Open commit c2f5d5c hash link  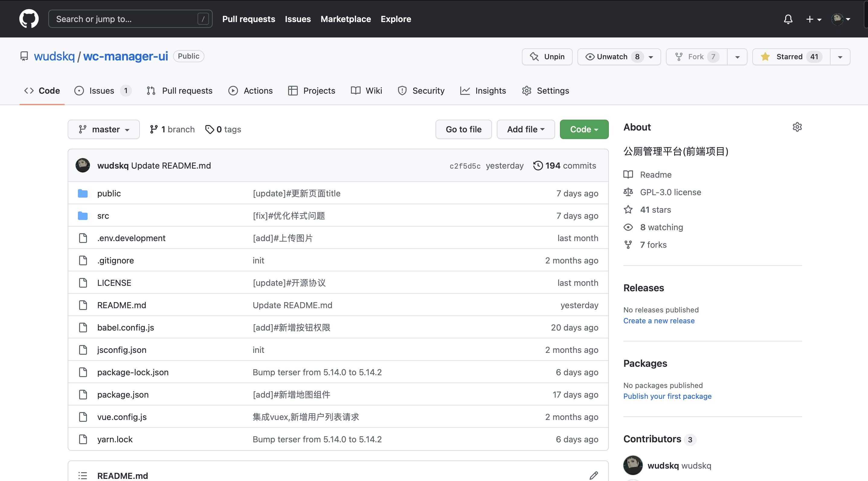(465, 166)
